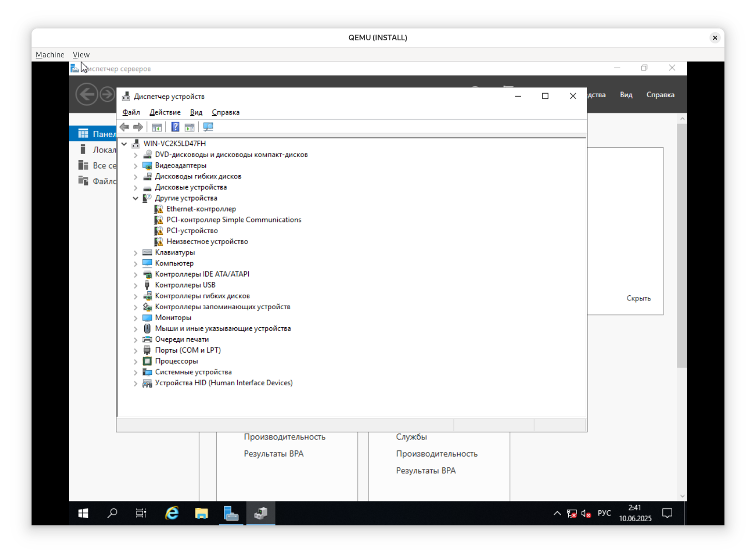Expand DVD-дисководы и дисководы компакт-дисков
Image resolution: width=756 pixels, height=560 pixels.
coord(135,155)
